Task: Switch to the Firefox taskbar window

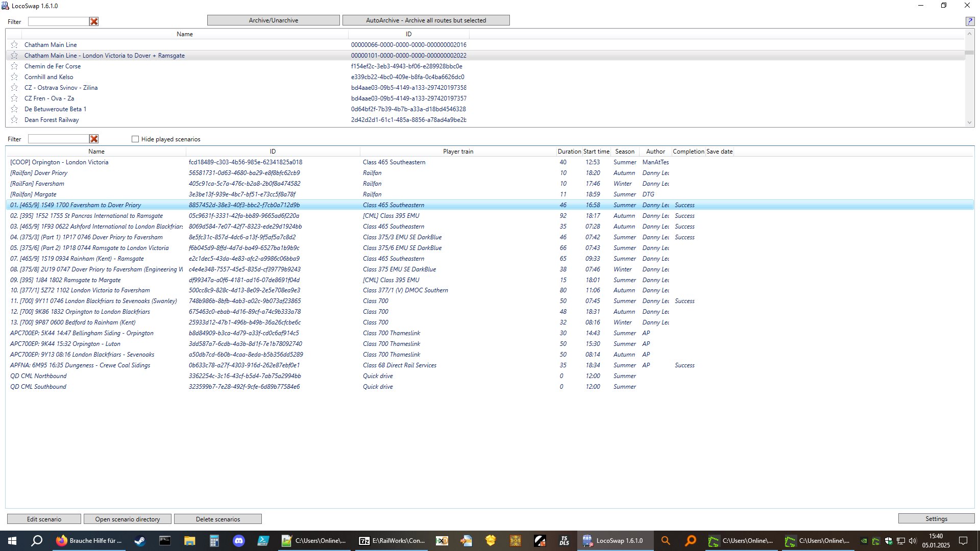Action: tap(89, 541)
